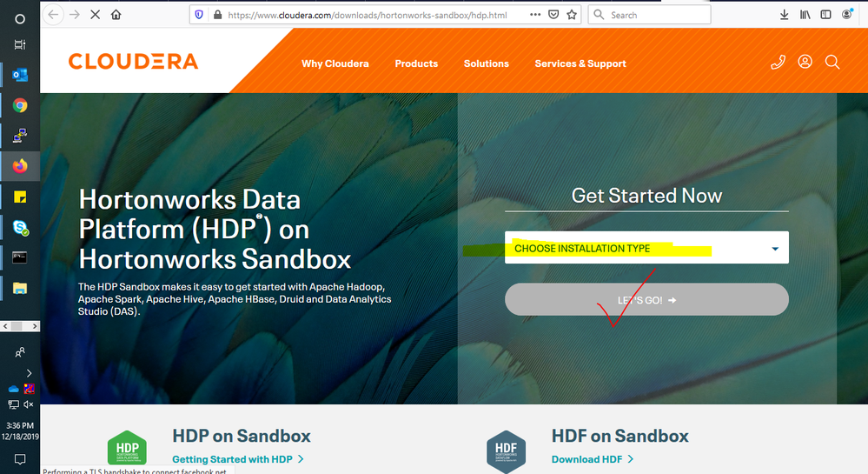Image resolution: width=868 pixels, height=474 pixels.
Task: Open the action center notification icon
Action: coord(20,459)
